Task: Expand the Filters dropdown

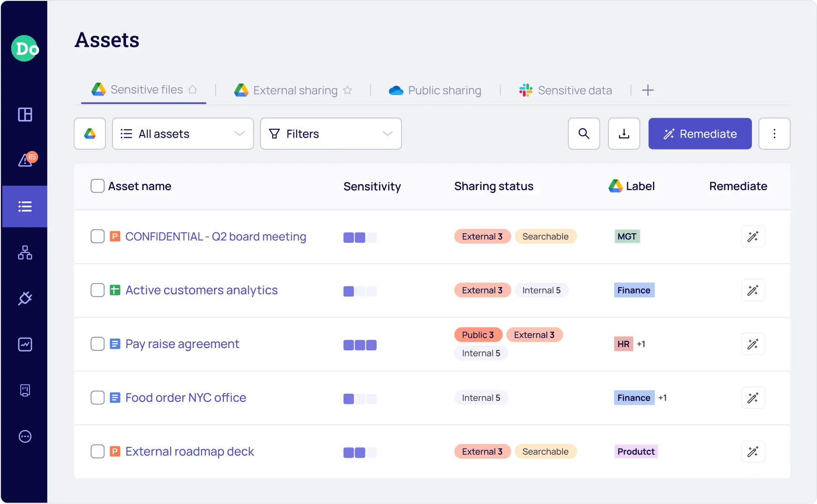Action: (x=331, y=133)
